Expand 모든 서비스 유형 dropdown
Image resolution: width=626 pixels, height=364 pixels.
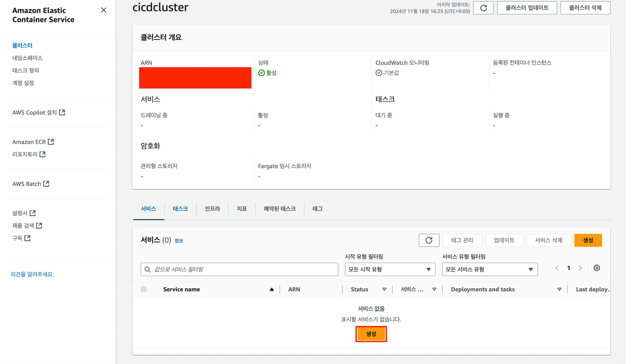pos(490,269)
